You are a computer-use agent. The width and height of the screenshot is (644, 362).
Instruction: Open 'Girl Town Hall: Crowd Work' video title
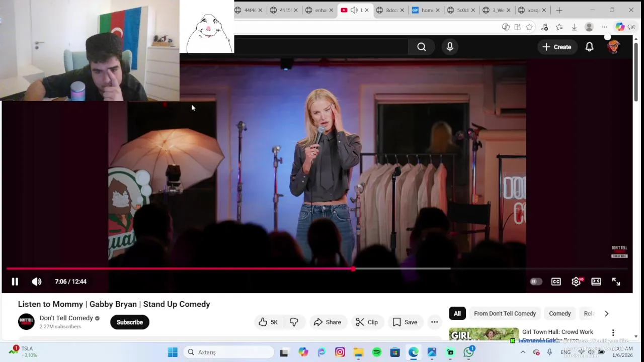tap(557, 332)
